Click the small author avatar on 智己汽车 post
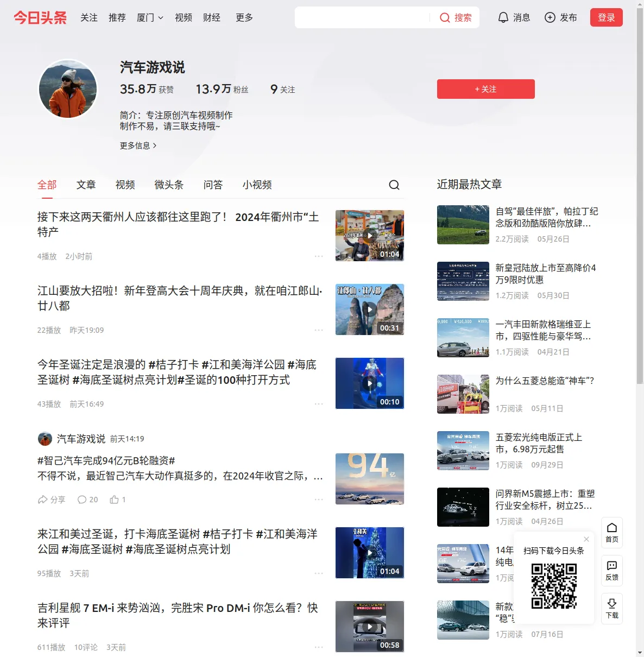The height and width of the screenshot is (657, 644). tap(45, 439)
